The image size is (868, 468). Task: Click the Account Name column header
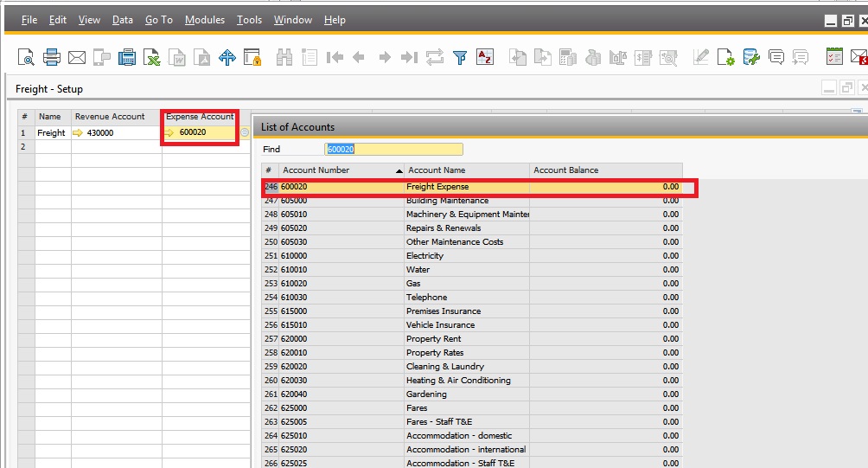467,170
